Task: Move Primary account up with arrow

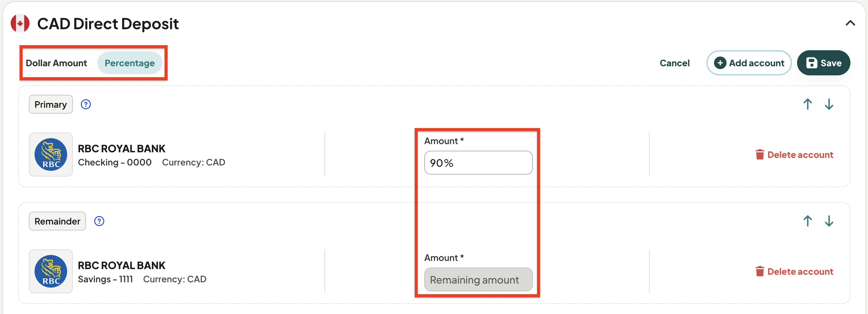Action: [x=807, y=104]
